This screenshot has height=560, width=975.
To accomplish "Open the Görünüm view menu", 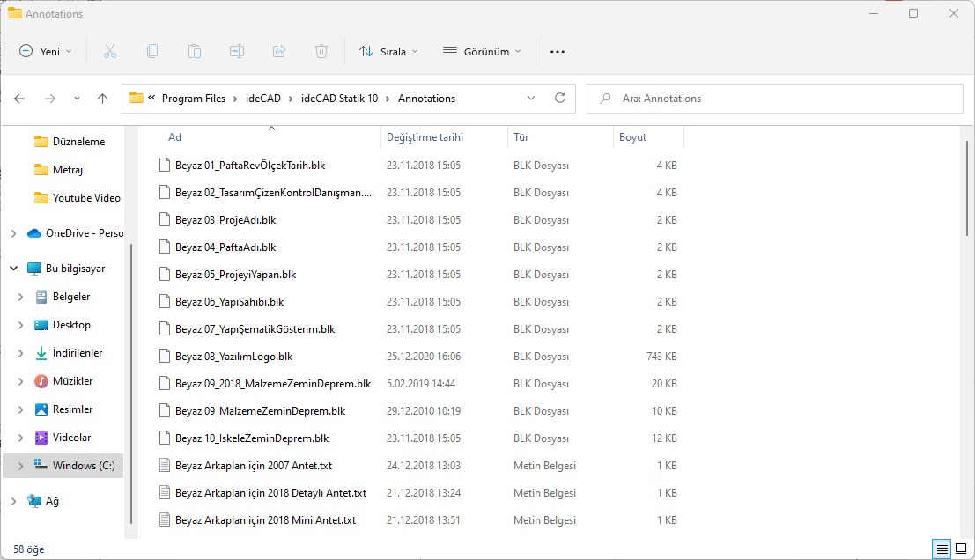I will [482, 52].
